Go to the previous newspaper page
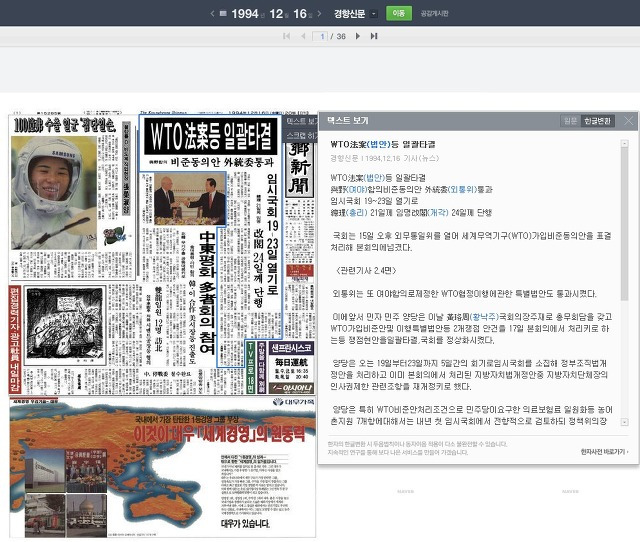The image size is (640, 542). [303, 36]
